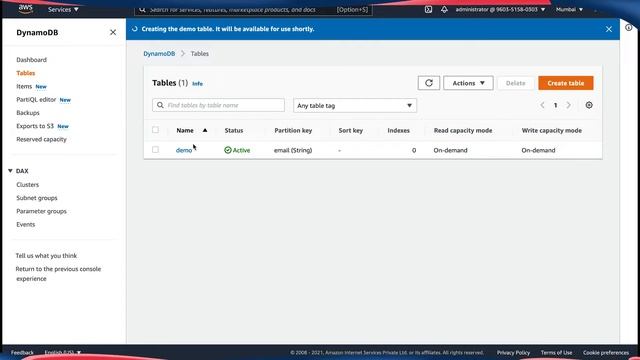The height and width of the screenshot is (360, 640).
Task: Click the Status column header
Action: [x=234, y=130]
